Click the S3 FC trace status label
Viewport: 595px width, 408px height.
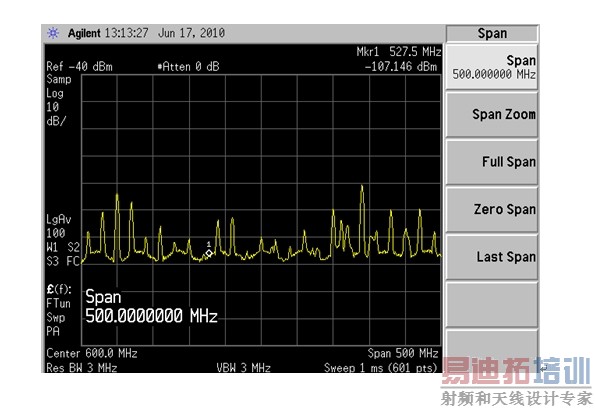63,261
